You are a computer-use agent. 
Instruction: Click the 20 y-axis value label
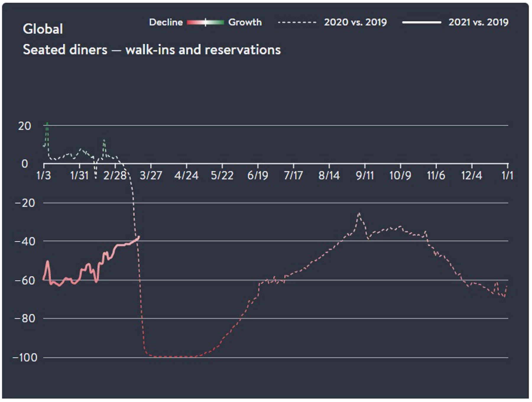(25, 126)
